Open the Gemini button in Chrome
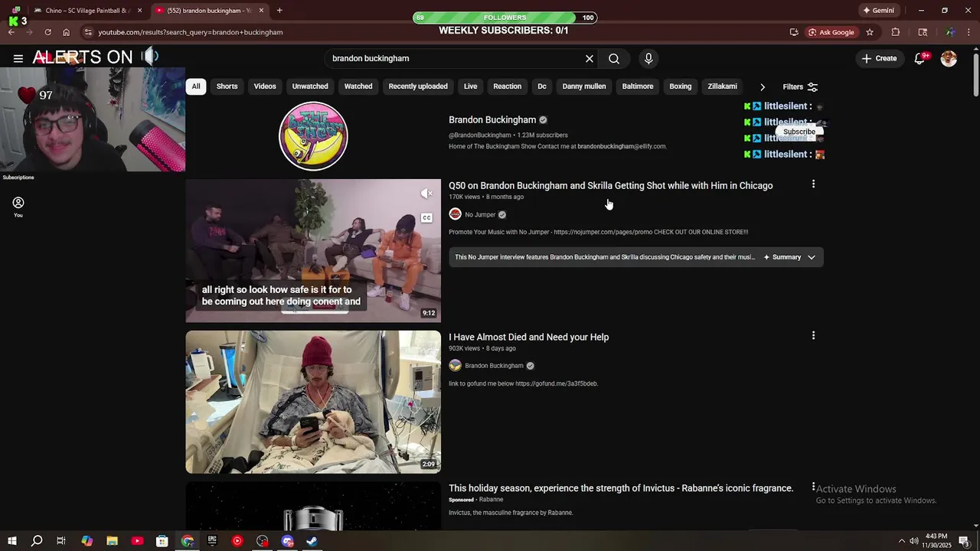 click(x=878, y=11)
